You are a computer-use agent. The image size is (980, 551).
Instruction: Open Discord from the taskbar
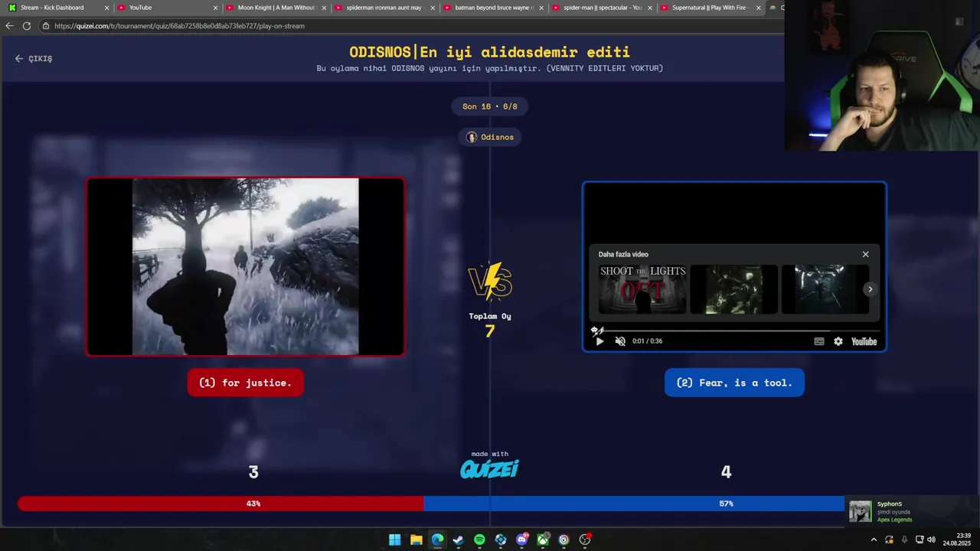pyautogui.click(x=522, y=540)
